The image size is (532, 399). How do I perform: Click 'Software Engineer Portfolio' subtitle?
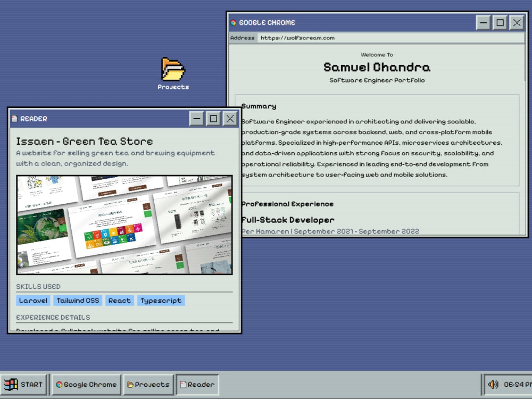pyautogui.click(x=377, y=80)
